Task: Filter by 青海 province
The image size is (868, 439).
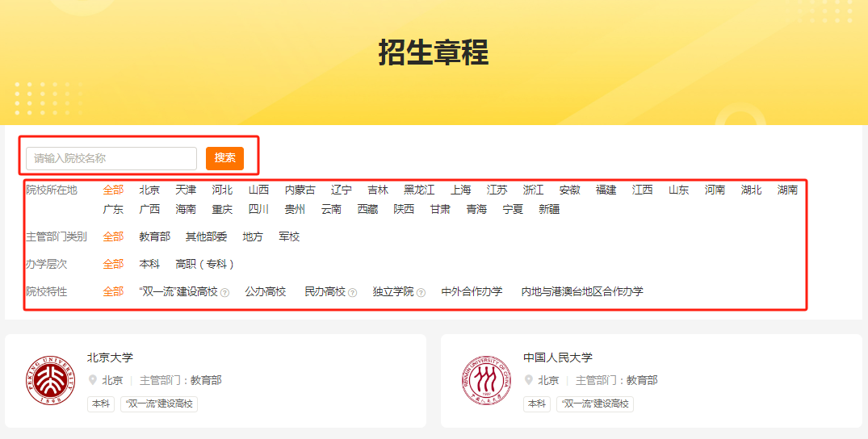Action: 476,209
